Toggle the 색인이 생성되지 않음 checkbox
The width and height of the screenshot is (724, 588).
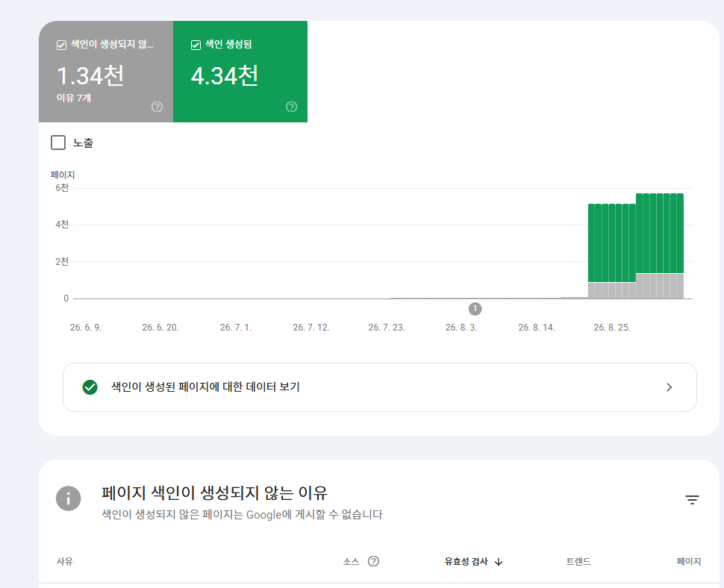click(61, 45)
